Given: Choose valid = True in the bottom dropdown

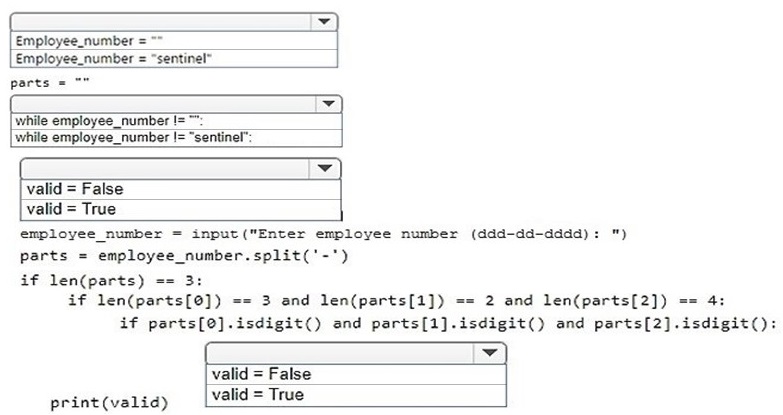Looking at the screenshot, I should tap(258, 394).
